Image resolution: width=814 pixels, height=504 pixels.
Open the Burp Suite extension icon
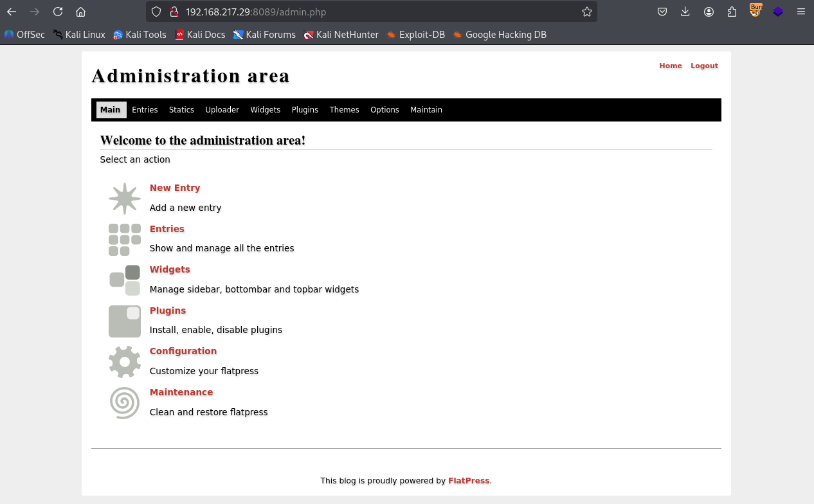click(755, 11)
